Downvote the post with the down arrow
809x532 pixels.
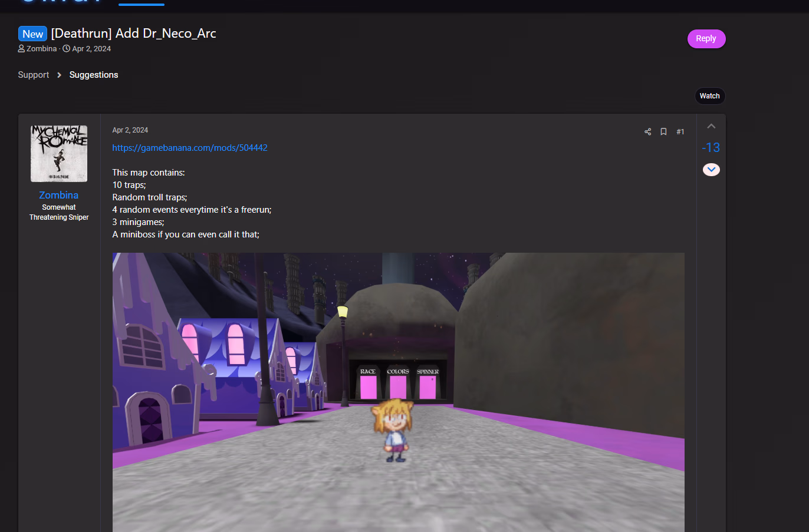coord(711,170)
